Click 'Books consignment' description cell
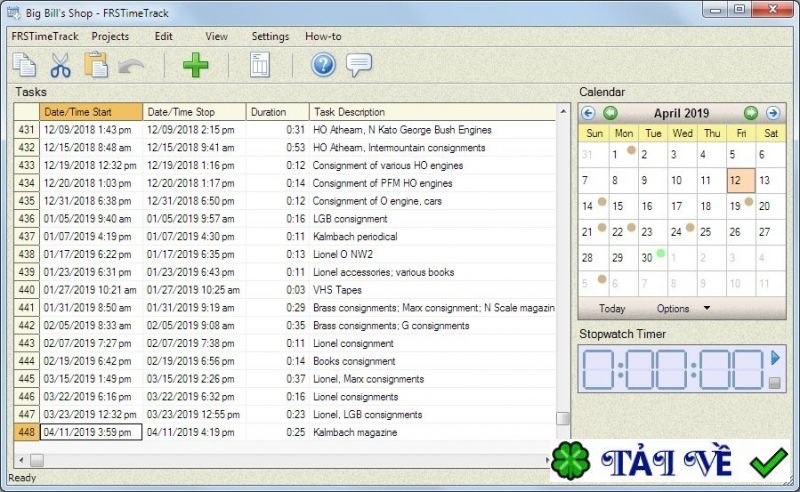 432,361
